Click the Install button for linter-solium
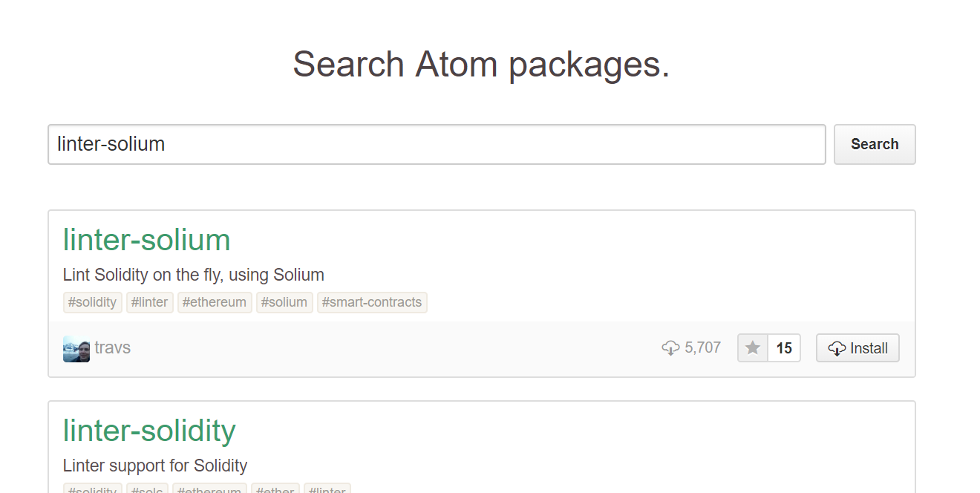 coord(857,347)
